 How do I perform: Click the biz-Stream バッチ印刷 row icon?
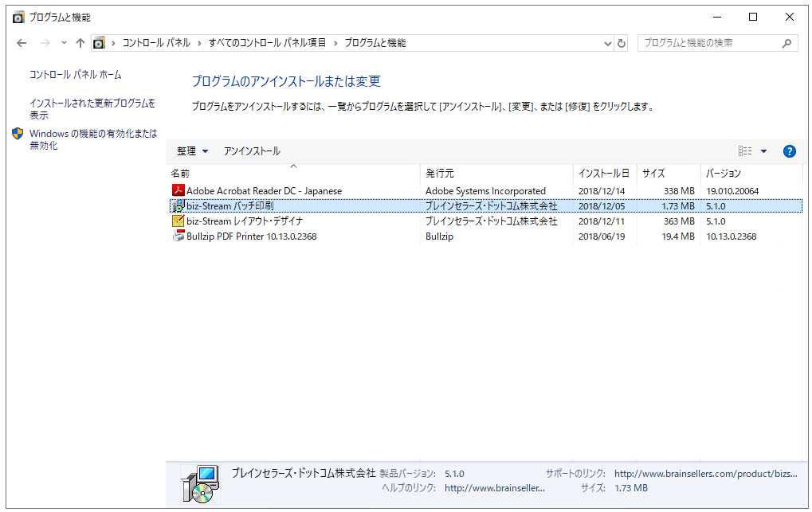coord(178,206)
